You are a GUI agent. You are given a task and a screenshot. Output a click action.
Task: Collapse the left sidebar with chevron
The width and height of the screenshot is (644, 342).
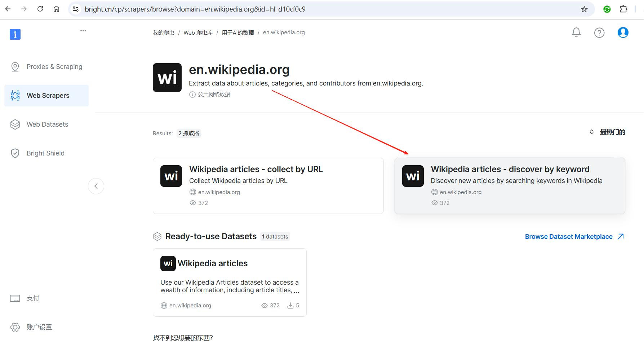(96, 186)
